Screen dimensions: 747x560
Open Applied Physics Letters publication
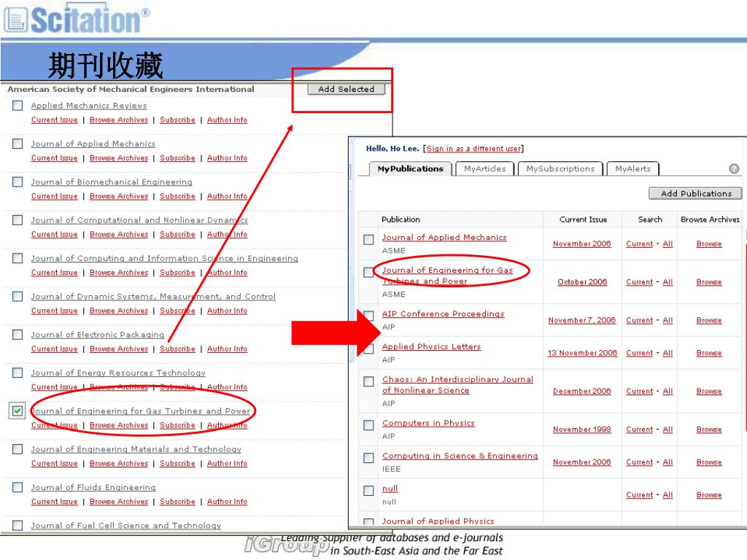click(x=431, y=346)
